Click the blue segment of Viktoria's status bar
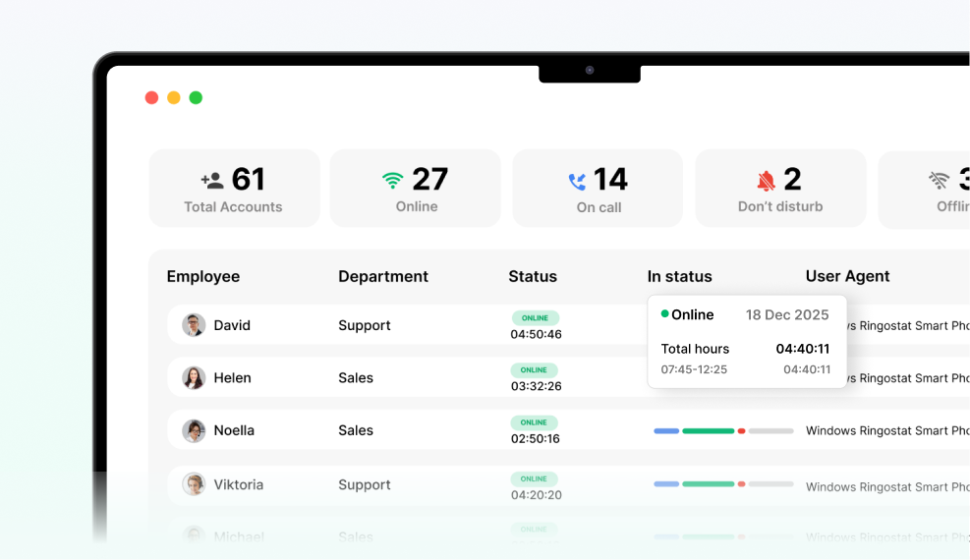 point(666,484)
